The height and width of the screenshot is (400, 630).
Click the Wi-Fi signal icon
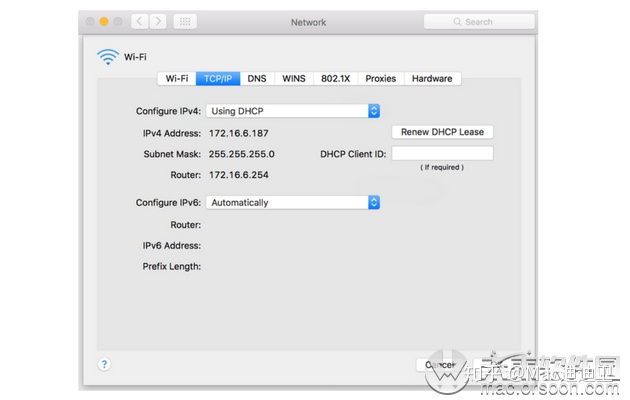pos(108,57)
